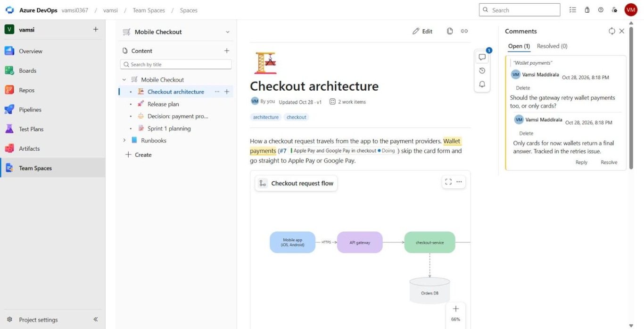Viewport: 644px width, 329px height.
Task: Click the notifications bell icon for page
Action: (482, 84)
